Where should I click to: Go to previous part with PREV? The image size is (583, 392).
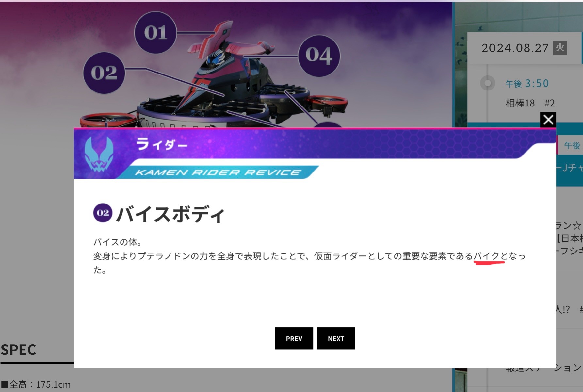click(x=294, y=338)
